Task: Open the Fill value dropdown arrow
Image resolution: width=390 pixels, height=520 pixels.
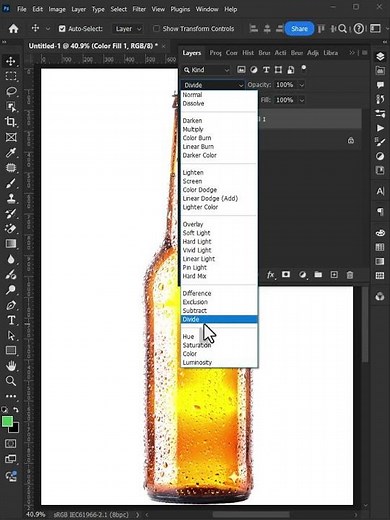Action: coord(302,100)
